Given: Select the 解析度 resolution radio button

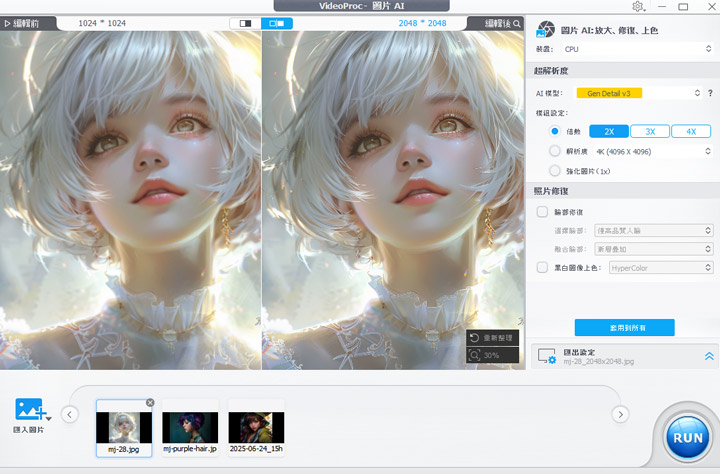Looking at the screenshot, I should click(x=555, y=151).
